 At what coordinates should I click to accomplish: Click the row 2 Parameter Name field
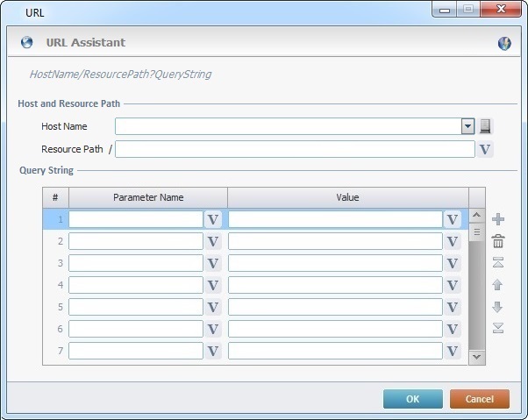coord(136,241)
